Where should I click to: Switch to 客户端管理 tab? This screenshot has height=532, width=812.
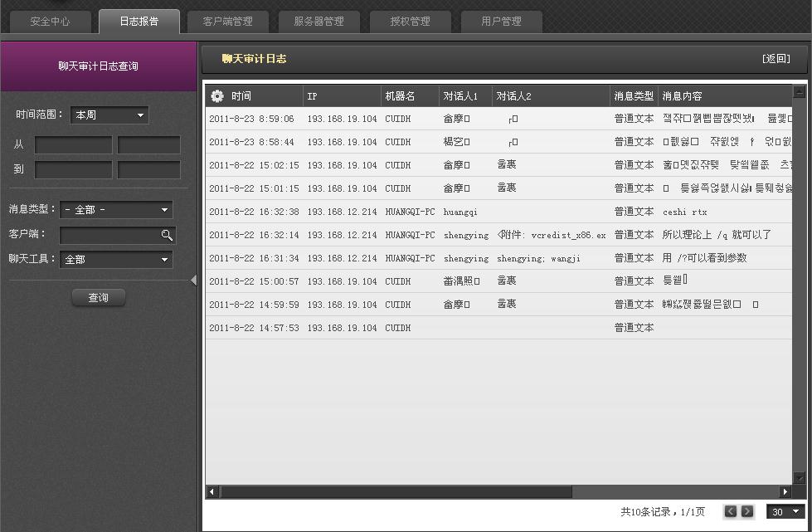click(x=228, y=22)
